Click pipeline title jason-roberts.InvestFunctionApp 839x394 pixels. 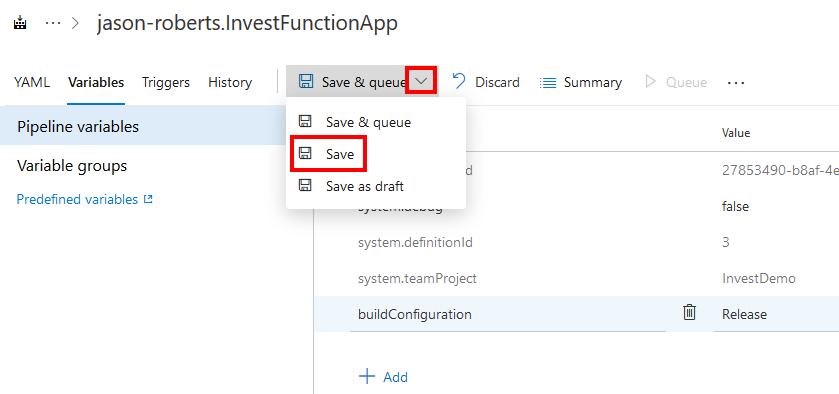247,24
